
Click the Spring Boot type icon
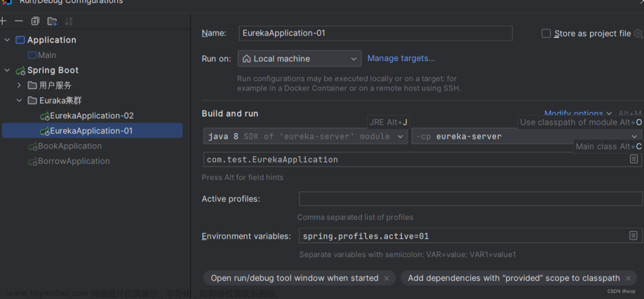pyautogui.click(x=21, y=71)
